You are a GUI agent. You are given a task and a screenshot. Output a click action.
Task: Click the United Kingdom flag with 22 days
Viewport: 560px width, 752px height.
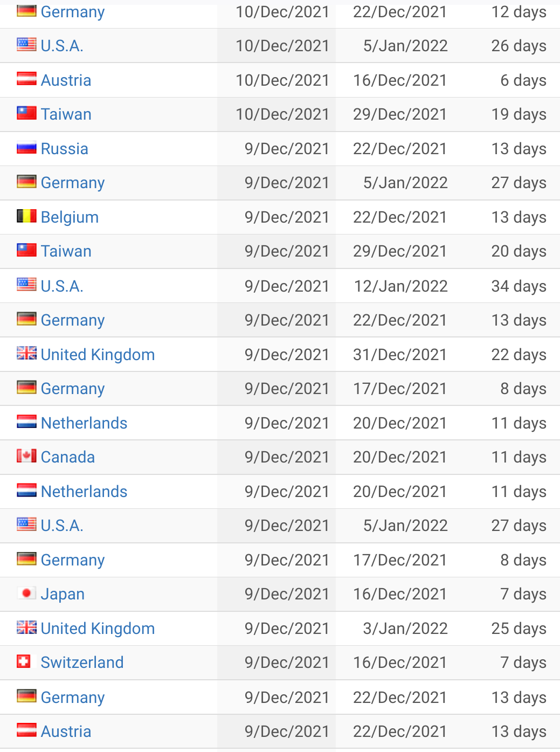click(x=26, y=354)
